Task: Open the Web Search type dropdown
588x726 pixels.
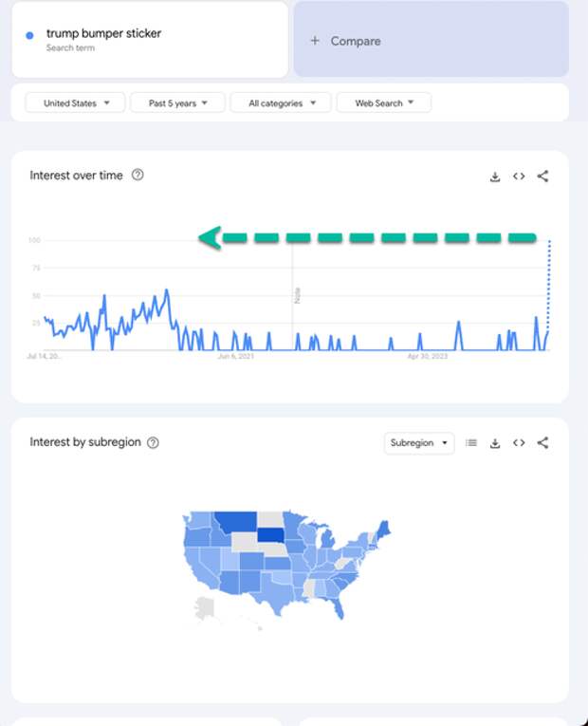Action: coord(384,102)
